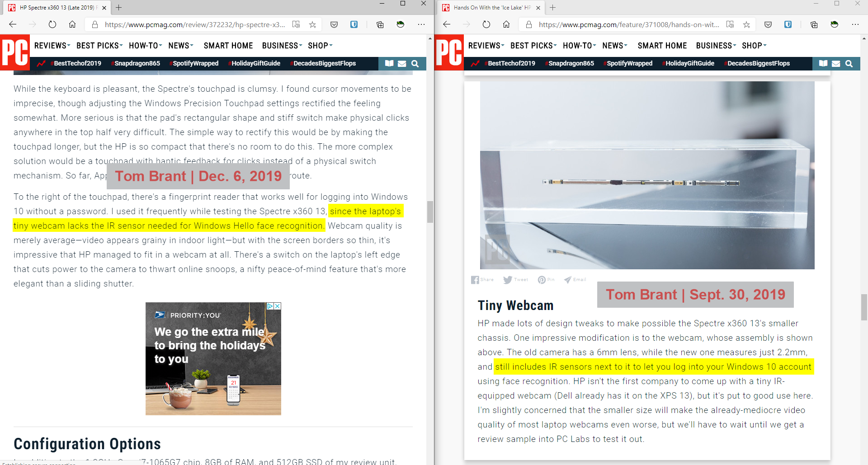Open search magnifier in right PCMag bar
The height and width of the screenshot is (465, 868).
(849, 64)
